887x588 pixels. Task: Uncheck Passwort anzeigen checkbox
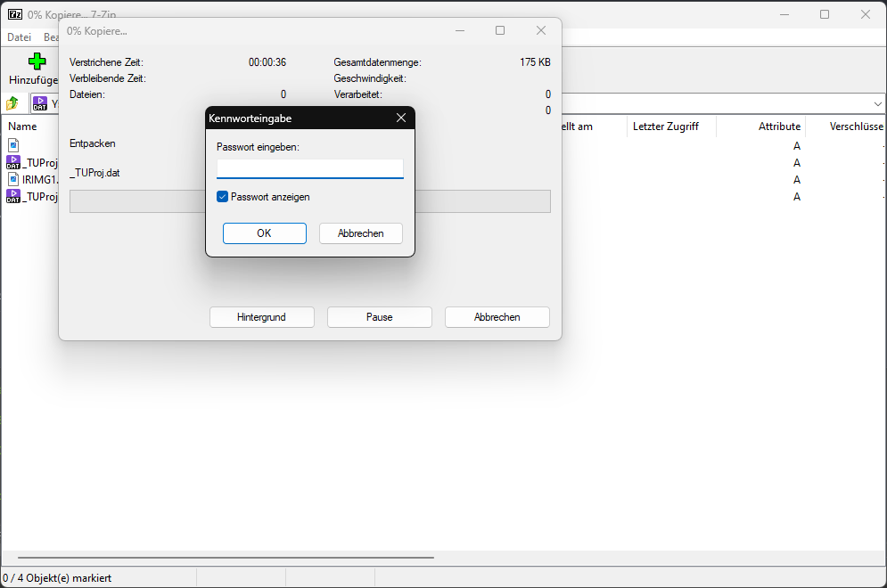click(223, 197)
